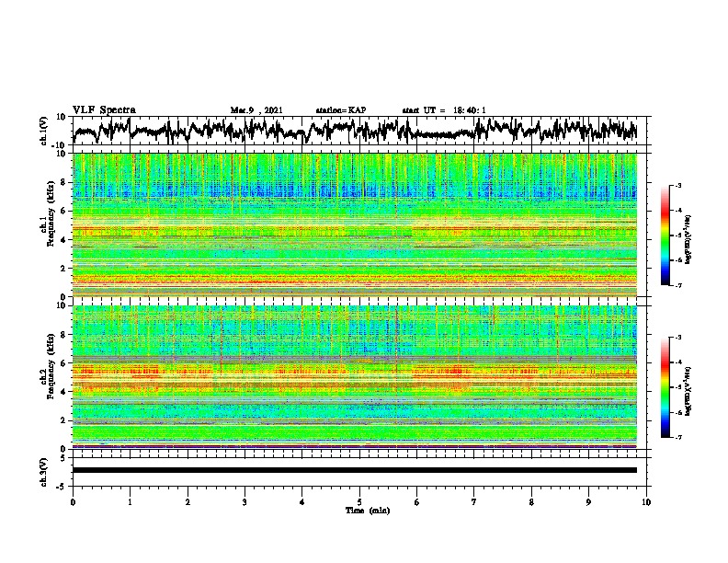Click time axis tick label "3"
728x563 pixels.
tap(245, 502)
